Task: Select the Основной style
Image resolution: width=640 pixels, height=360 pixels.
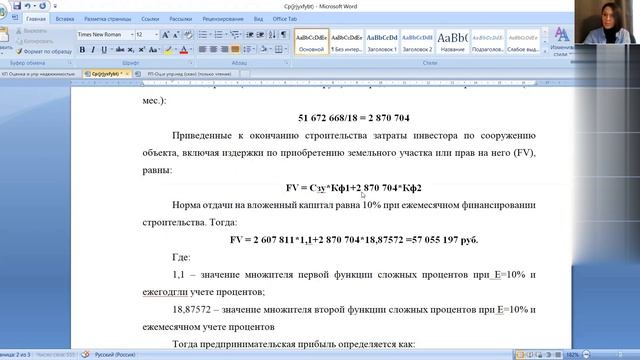Action: [x=311, y=42]
